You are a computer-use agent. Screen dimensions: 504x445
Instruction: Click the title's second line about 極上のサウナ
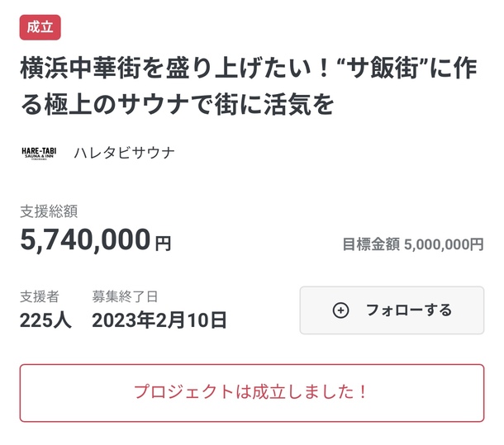(176, 107)
